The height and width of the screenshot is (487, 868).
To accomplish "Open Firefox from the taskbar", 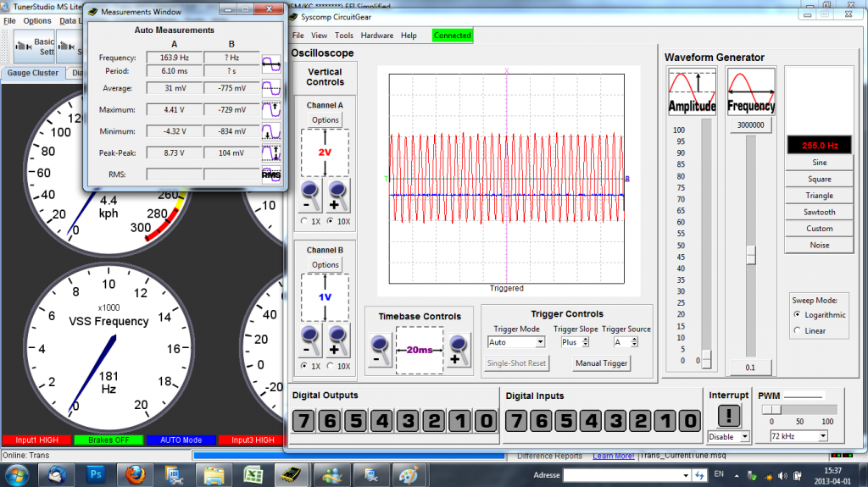I will point(135,474).
